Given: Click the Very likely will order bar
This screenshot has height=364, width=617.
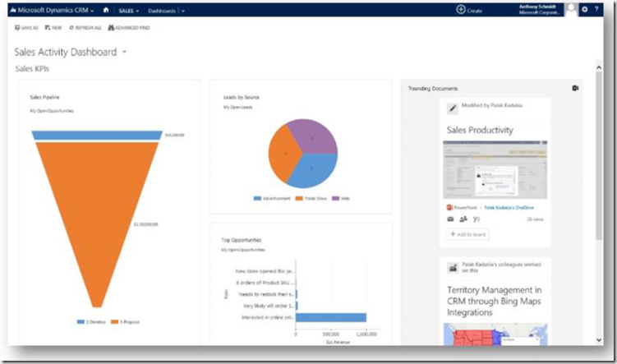Looking at the screenshot, I should (x=297, y=306).
